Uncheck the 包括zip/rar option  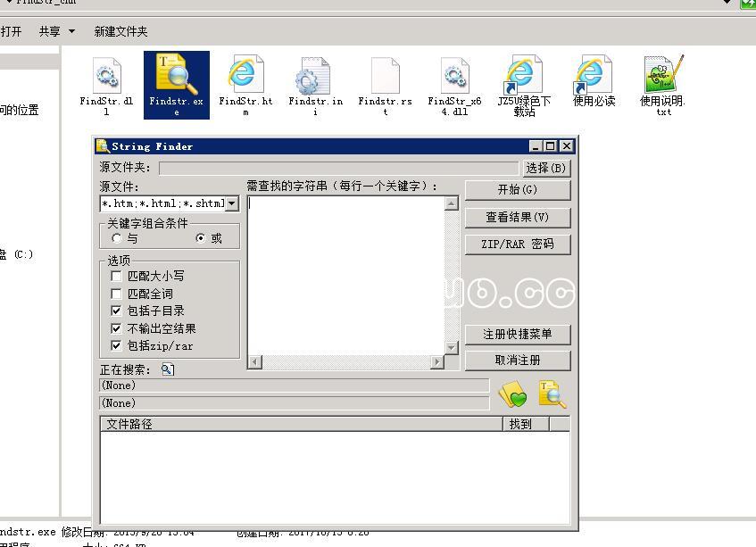pos(116,345)
